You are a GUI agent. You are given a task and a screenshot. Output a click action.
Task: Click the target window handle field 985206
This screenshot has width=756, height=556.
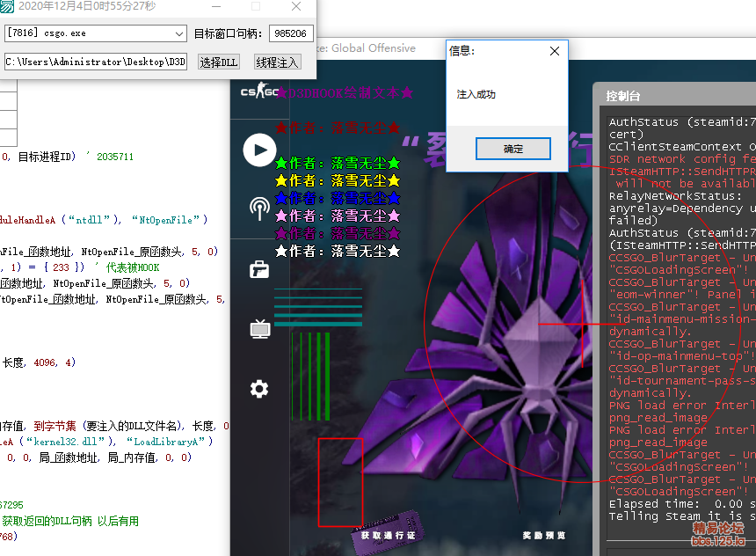[291, 33]
